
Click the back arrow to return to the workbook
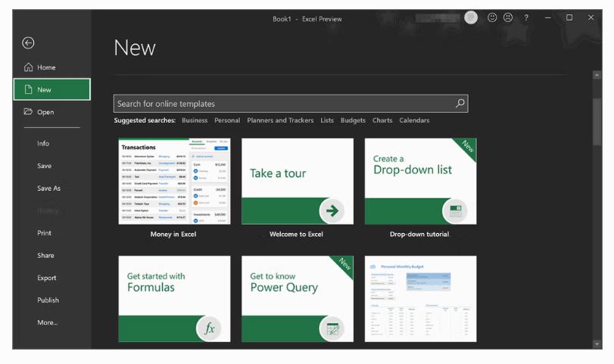tap(28, 42)
